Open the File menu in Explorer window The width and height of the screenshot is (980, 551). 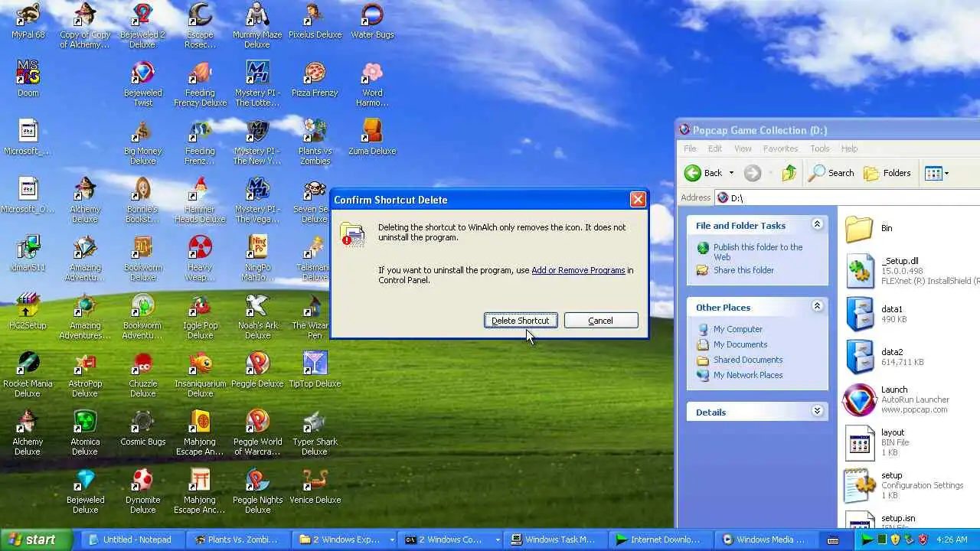coord(690,148)
